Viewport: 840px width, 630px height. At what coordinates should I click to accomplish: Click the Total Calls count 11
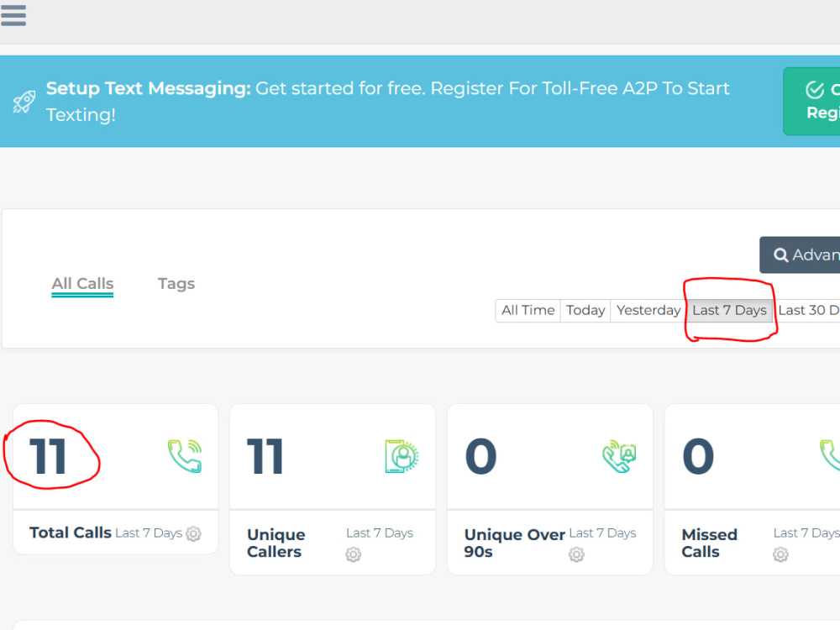click(x=48, y=456)
